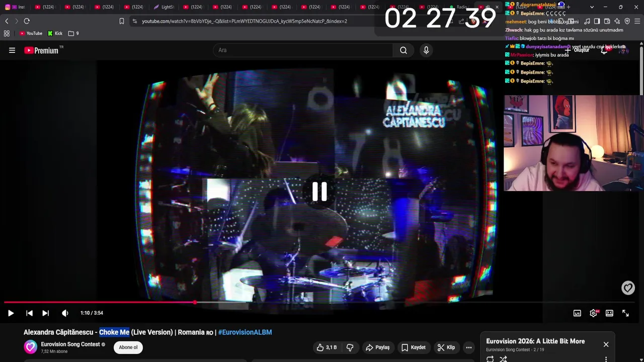The height and width of the screenshot is (362, 644).
Task: Open video settings gear in player
Action: (x=594, y=313)
